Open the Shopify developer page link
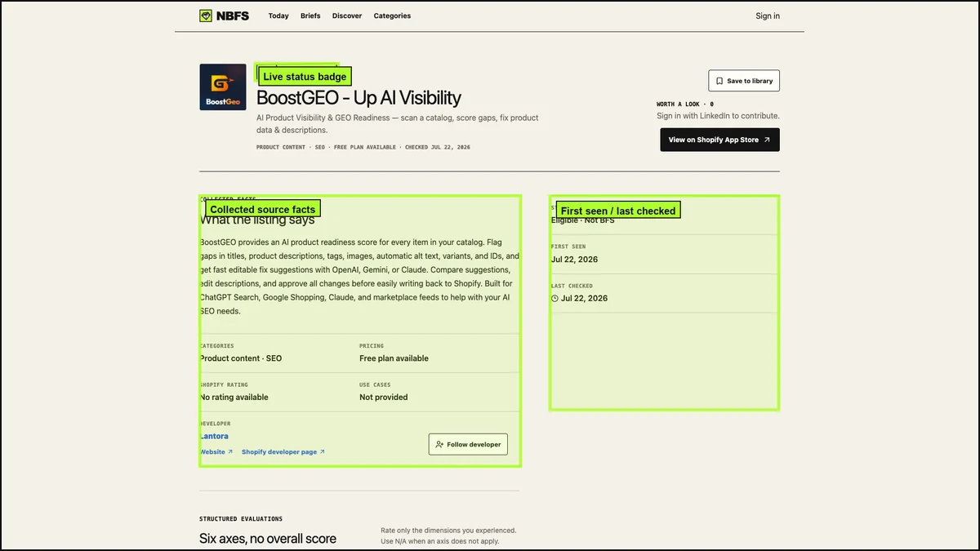This screenshot has height=551, width=980. coord(283,451)
